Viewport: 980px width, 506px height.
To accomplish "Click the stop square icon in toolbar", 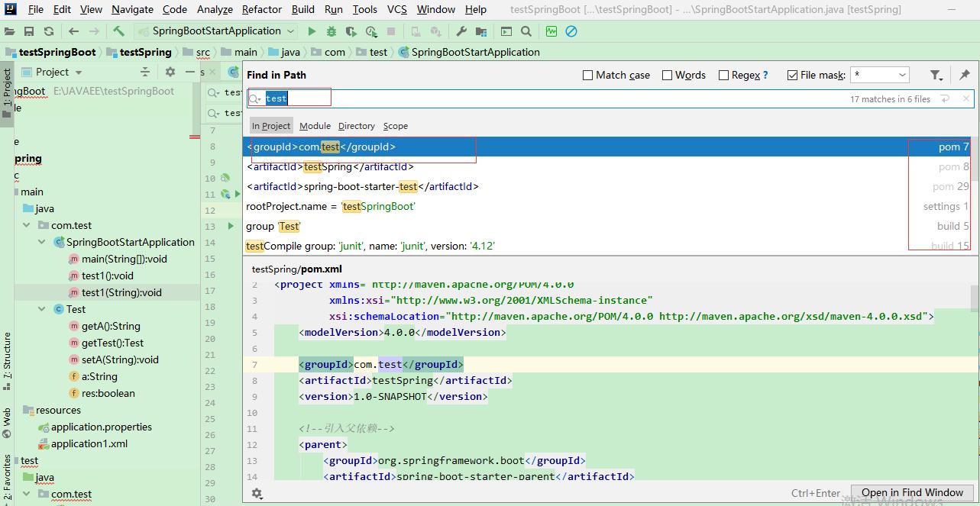I will click(391, 31).
